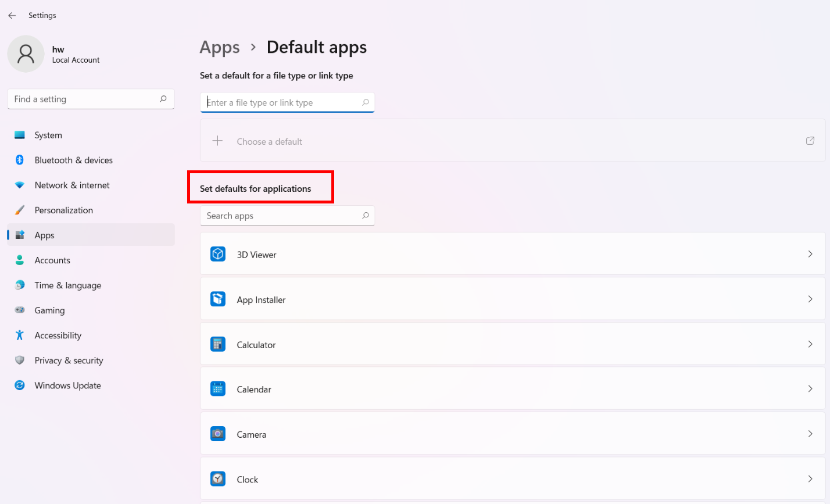Click the Calculator app icon
830x504 pixels.
[x=218, y=344]
